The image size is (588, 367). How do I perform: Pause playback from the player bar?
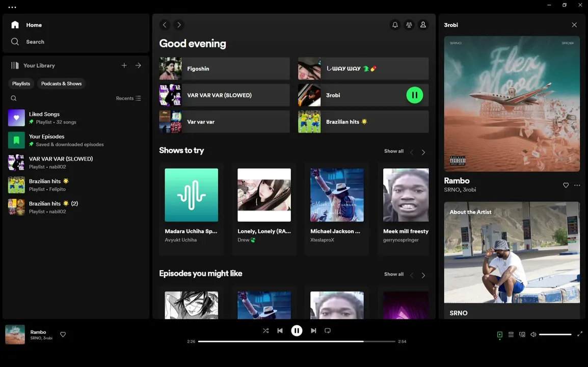297,331
